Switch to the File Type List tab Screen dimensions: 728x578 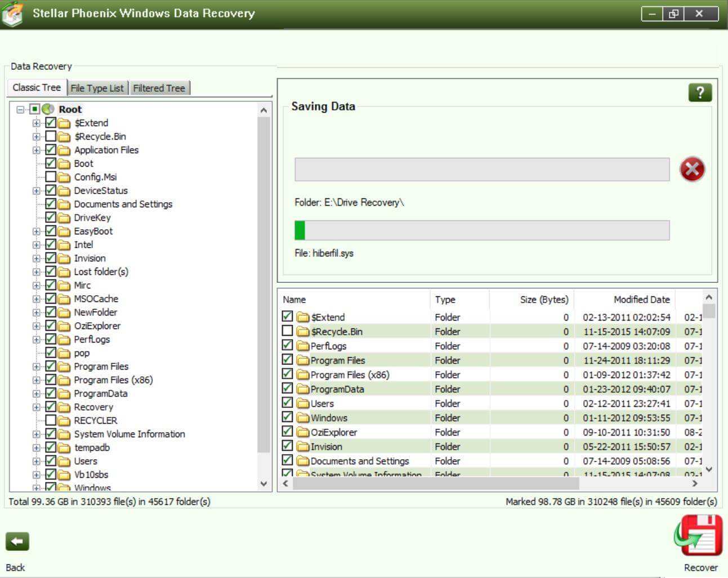97,88
